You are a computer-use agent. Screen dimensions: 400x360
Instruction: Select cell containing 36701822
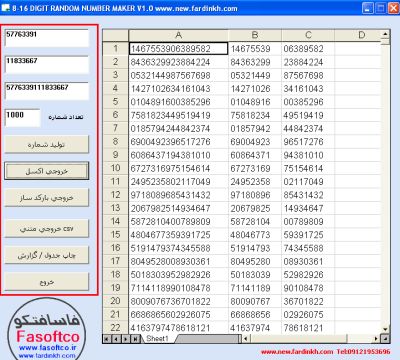coord(308,301)
